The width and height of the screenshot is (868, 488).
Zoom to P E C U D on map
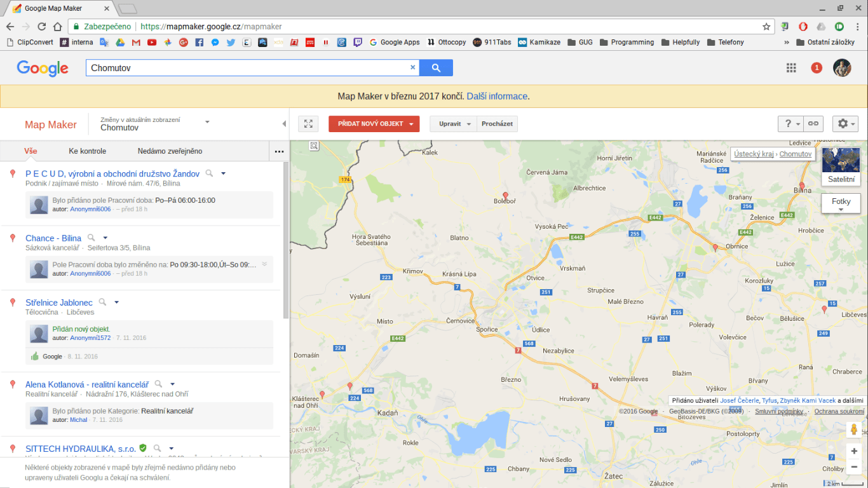(x=210, y=173)
